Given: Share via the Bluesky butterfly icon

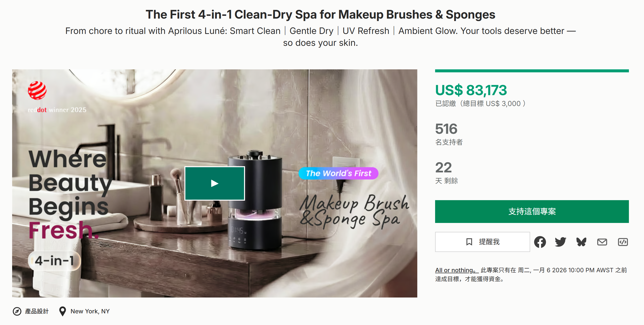Looking at the screenshot, I should (581, 242).
